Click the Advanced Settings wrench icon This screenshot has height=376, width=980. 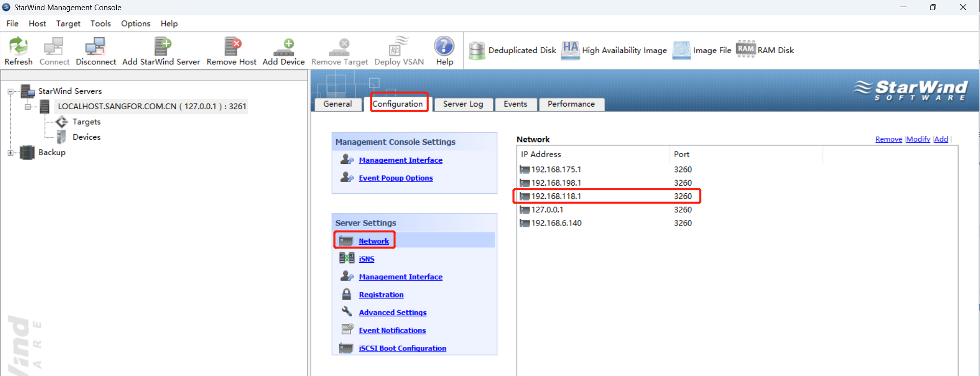[x=347, y=312]
